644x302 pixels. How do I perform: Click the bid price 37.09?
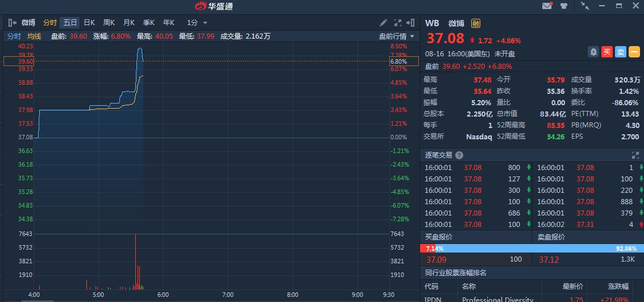436,260
